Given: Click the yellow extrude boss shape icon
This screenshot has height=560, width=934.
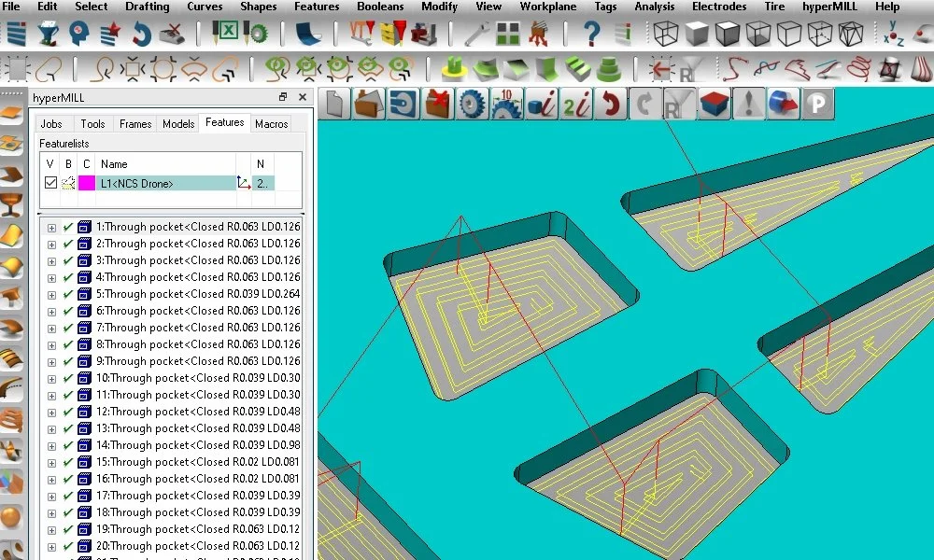Looking at the screenshot, I should pos(455,69).
